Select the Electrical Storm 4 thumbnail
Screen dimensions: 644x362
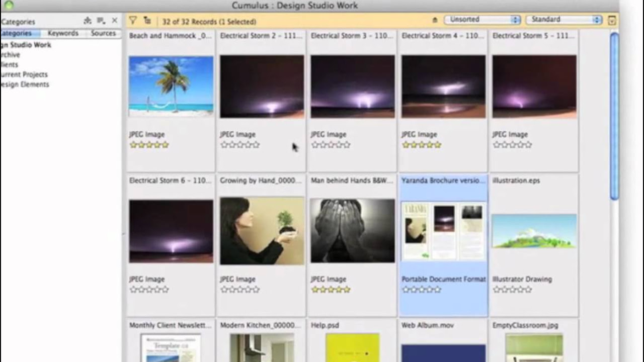tap(443, 86)
